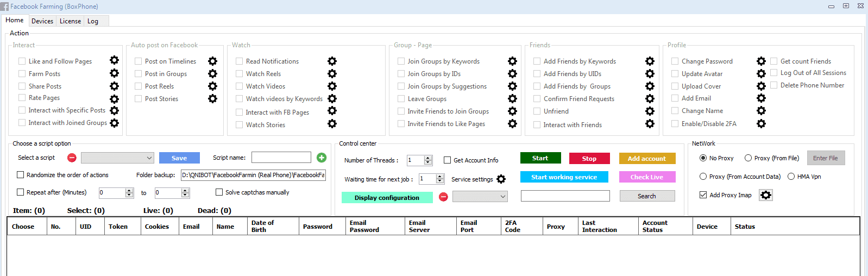Click the green Start button
The image size is (868, 276).
coord(540,158)
